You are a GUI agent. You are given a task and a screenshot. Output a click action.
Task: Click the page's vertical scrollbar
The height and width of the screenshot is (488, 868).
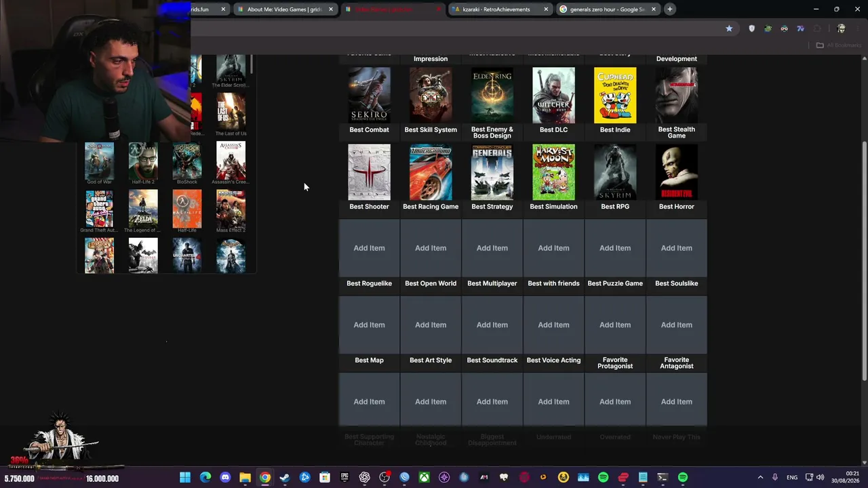coord(864,261)
